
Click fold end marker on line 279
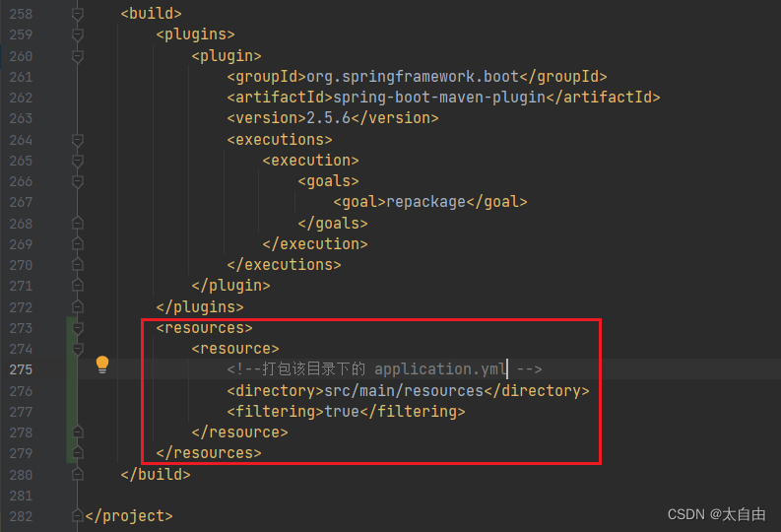pyautogui.click(x=77, y=453)
